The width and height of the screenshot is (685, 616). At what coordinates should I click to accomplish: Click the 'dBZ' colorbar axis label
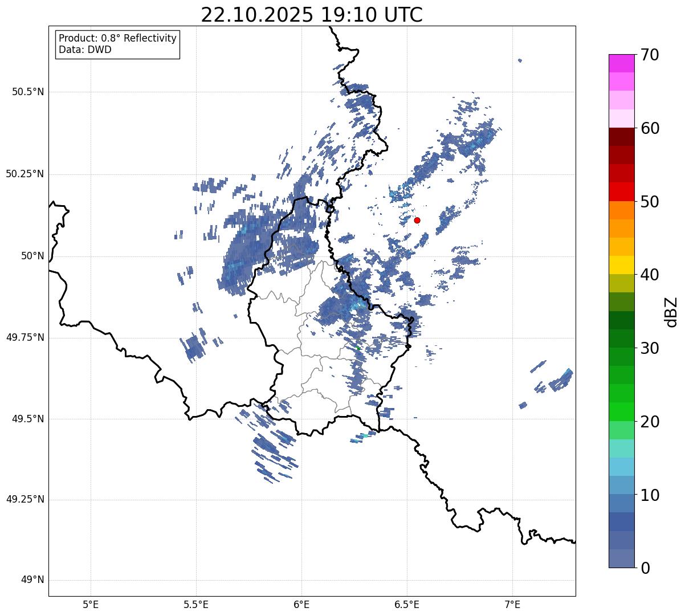click(x=671, y=311)
